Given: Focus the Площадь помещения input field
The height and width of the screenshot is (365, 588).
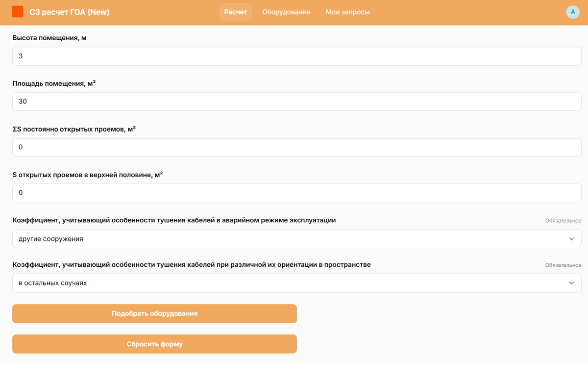Looking at the screenshot, I should (x=297, y=102).
